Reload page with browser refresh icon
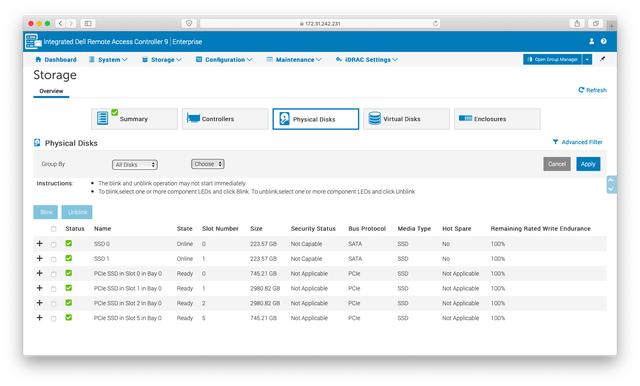 pos(436,23)
